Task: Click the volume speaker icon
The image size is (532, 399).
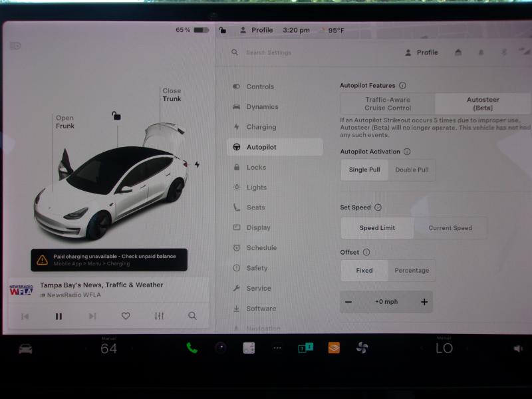Action: point(517,348)
